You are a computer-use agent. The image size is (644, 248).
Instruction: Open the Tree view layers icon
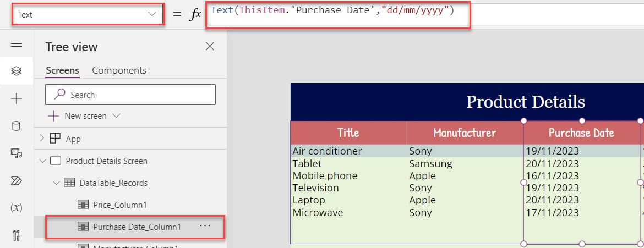pyautogui.click(x=17, y=71)
